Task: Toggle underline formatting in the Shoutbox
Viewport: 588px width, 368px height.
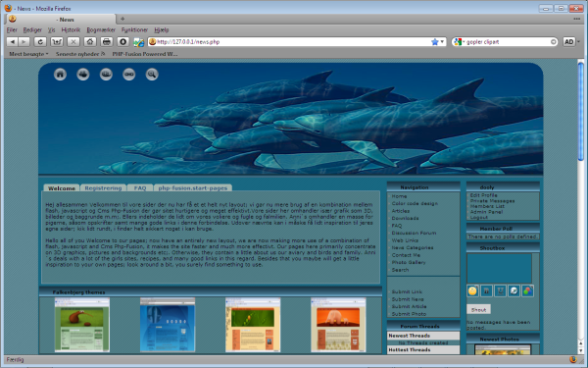Action: (x=500, y=290)
